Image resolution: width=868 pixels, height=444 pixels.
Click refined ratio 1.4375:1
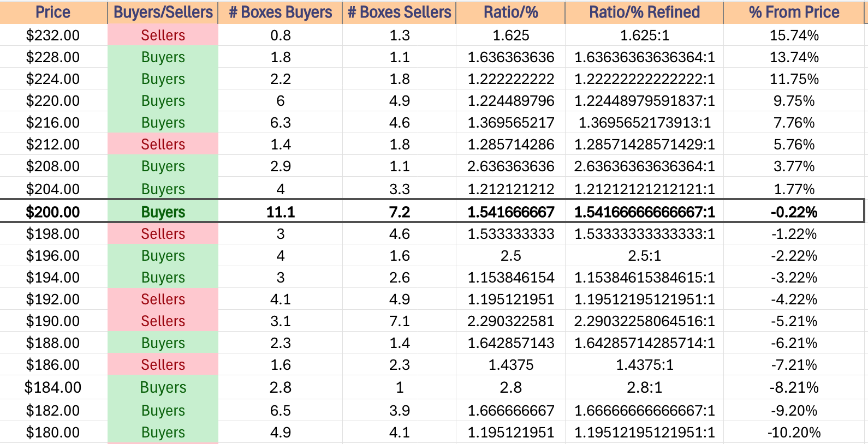pos(644,365)
